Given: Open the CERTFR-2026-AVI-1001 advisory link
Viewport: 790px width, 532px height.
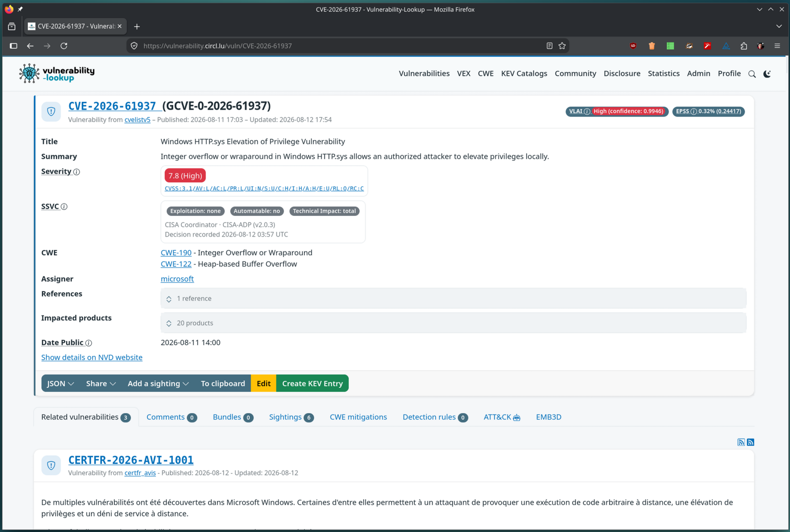Looking at the screenshot, I should [131, 460].
